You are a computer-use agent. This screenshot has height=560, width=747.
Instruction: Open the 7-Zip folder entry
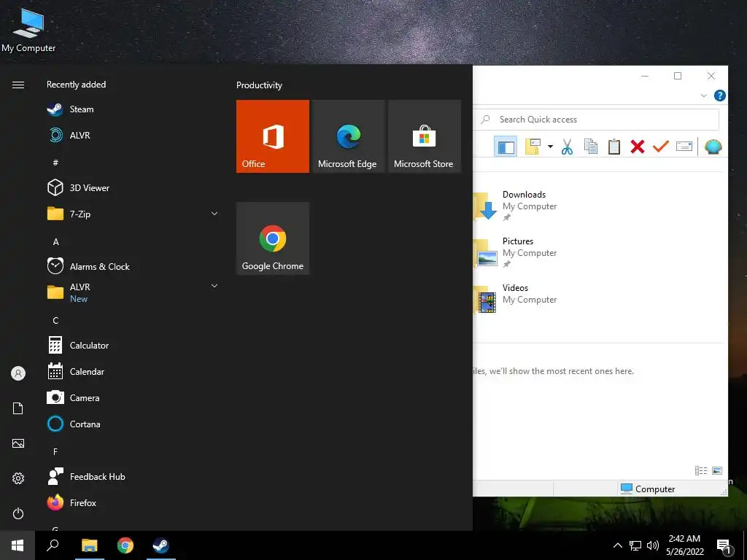pos(133,214)
